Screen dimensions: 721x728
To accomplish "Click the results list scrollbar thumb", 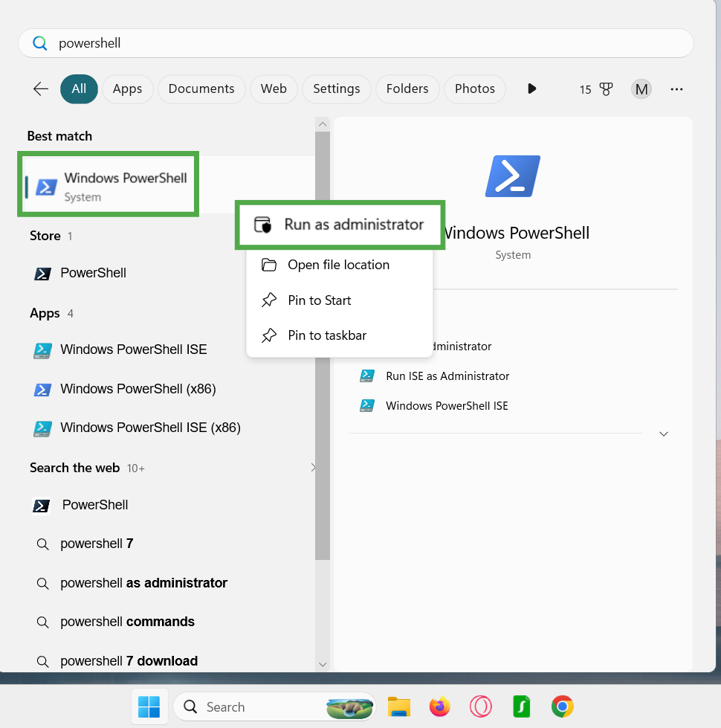I will [323, 346].
